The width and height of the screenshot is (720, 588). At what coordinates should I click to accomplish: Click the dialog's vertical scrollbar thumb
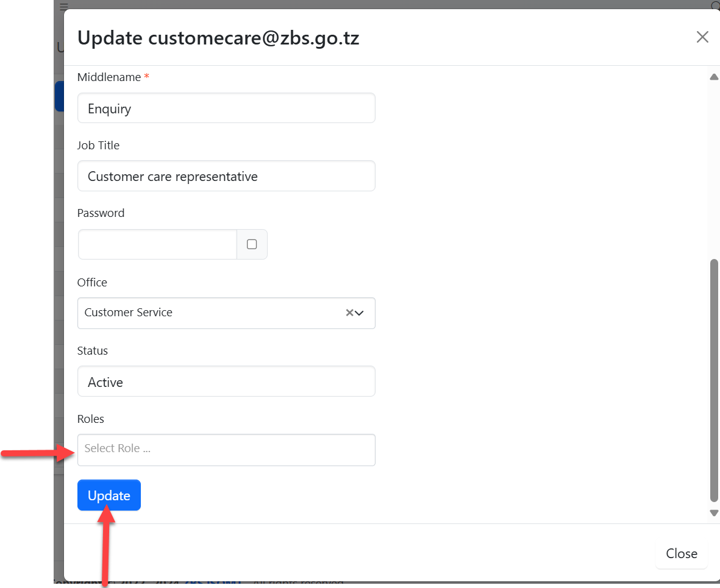(x=714, y=378)
